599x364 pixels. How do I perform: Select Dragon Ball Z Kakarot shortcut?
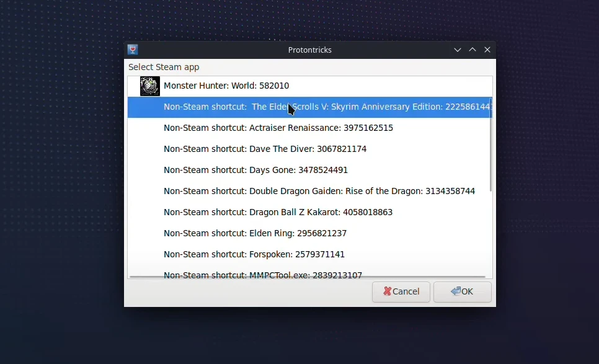pos(310,212)
